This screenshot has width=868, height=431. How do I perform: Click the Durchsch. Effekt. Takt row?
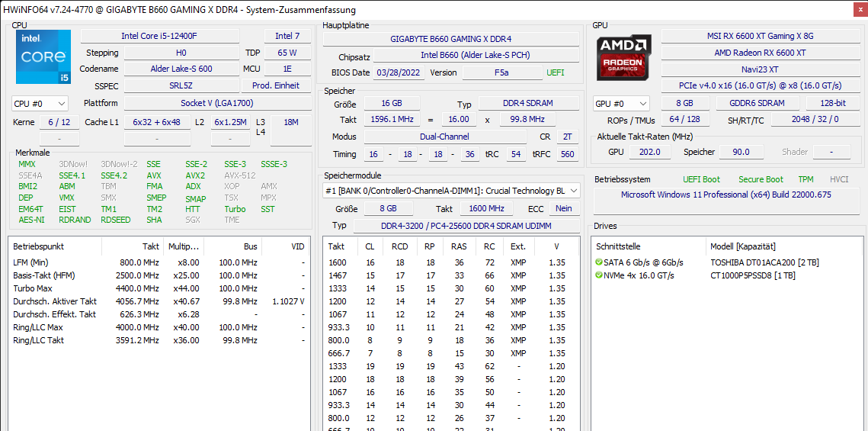click(159, 314)
